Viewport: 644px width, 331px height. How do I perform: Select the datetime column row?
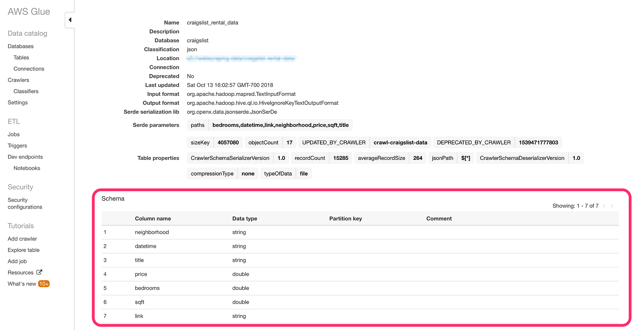click(x=360, y=246)
